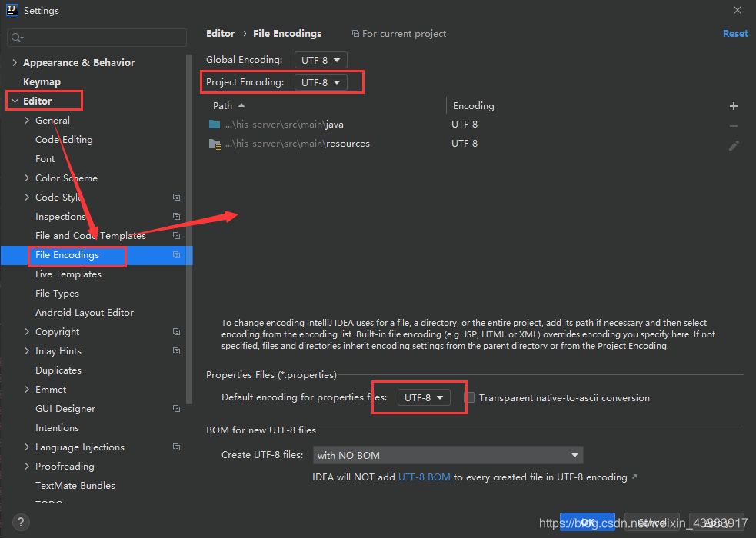Close the Settings dialog

pyautogui.click(x=738, y=10)
